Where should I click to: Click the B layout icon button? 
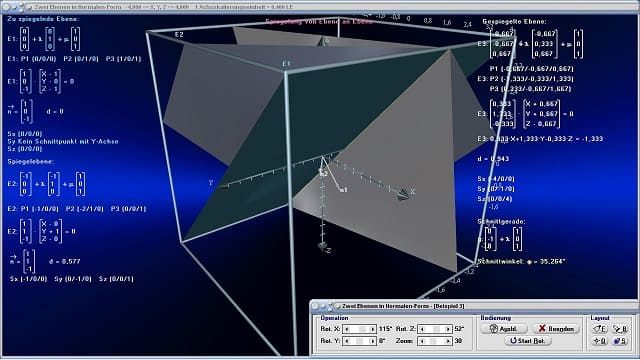tap(620, 329)
